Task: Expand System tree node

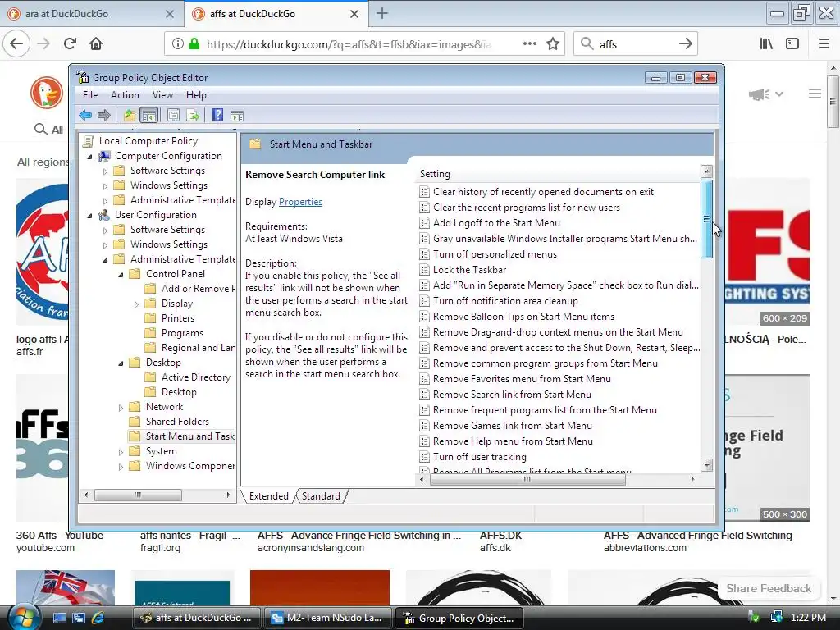Action: [x=121, y=452]
